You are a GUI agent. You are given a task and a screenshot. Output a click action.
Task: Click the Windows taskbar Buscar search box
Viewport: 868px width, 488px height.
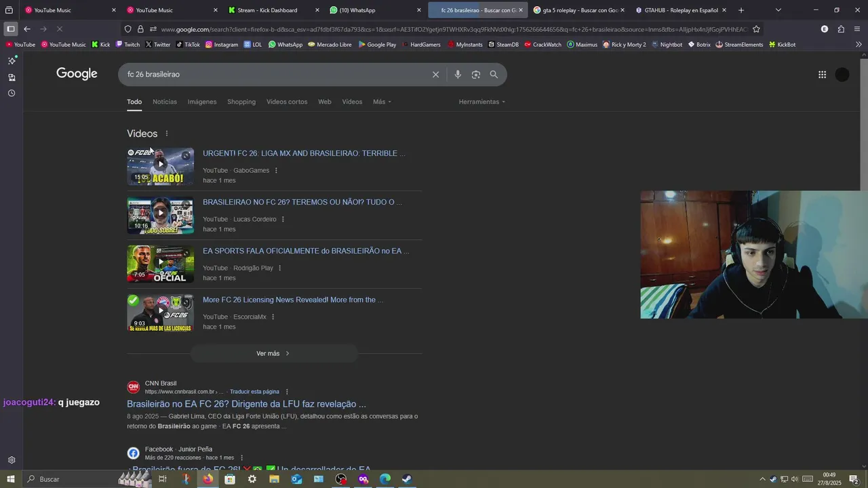tap(71, 479)
